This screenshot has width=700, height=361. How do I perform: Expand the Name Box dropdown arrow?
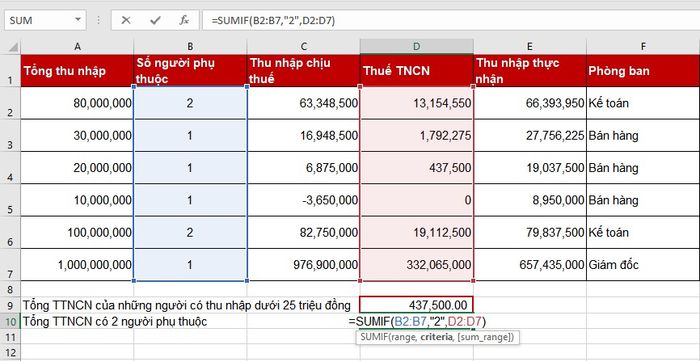click(x=78, y=20)
